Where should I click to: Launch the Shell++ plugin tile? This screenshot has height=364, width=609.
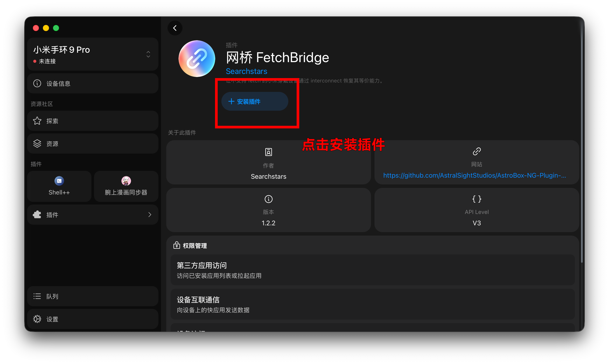(59, 186)
